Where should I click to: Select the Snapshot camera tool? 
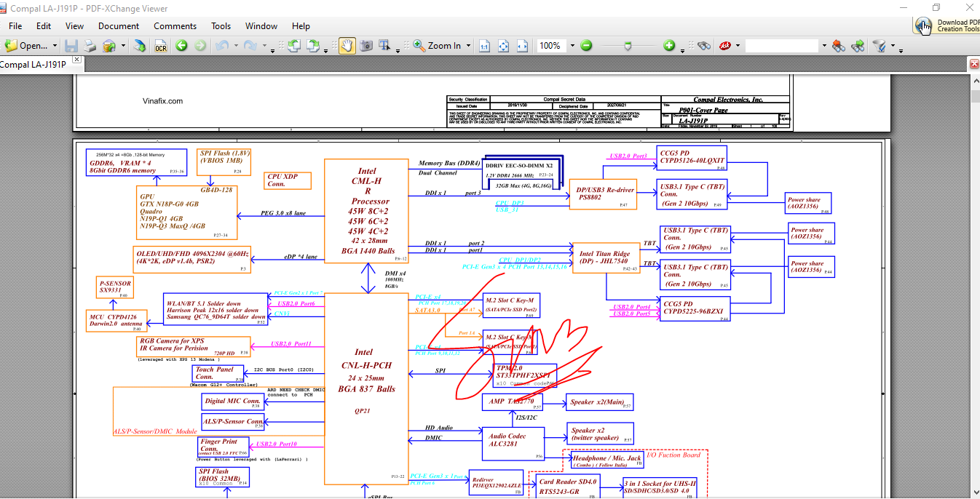click(x=366, y=46)
